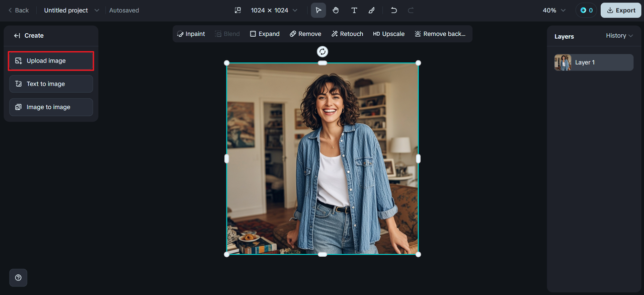Viewport: 644px width, 295px height.
Task: Click the woman photo on the canvas
Action: click(x=323, y=159)
